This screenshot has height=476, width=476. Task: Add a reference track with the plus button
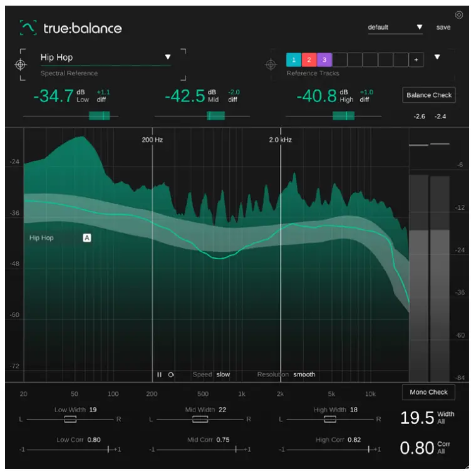[x=416, y=59]
